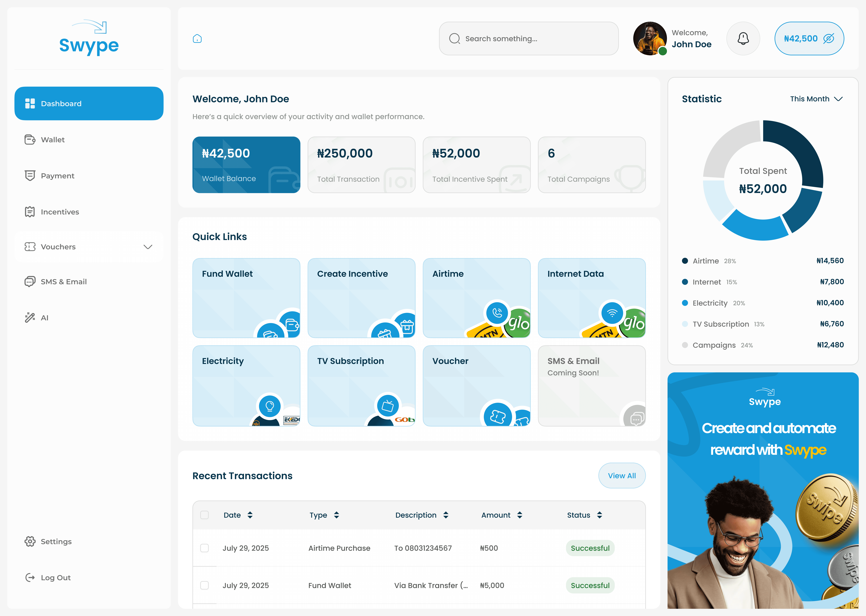Expand the Vouchers menu chevron
The height and width of the screenshot is (616, 866).
148,247
